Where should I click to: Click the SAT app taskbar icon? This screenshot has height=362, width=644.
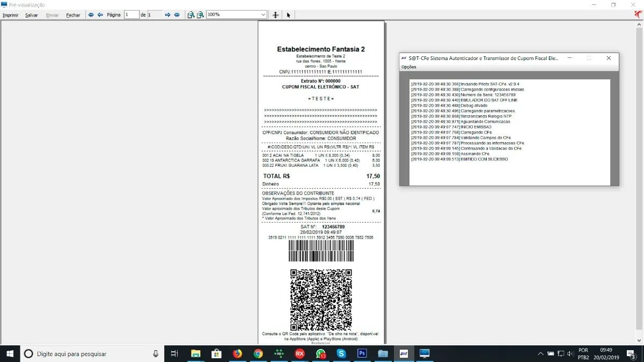[x=404, y=354]
